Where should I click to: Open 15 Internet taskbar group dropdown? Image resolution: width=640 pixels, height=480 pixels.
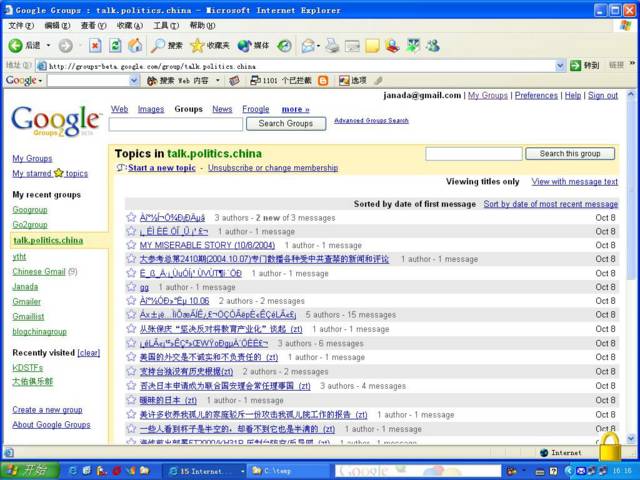click(x=243, y=471)
